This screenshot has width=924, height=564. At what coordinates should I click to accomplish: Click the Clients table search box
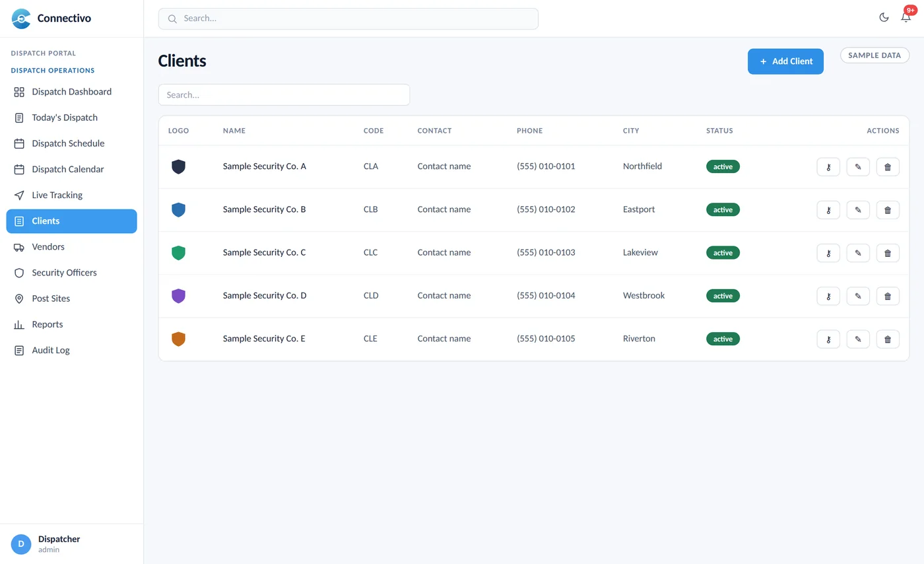click(284, 94)
